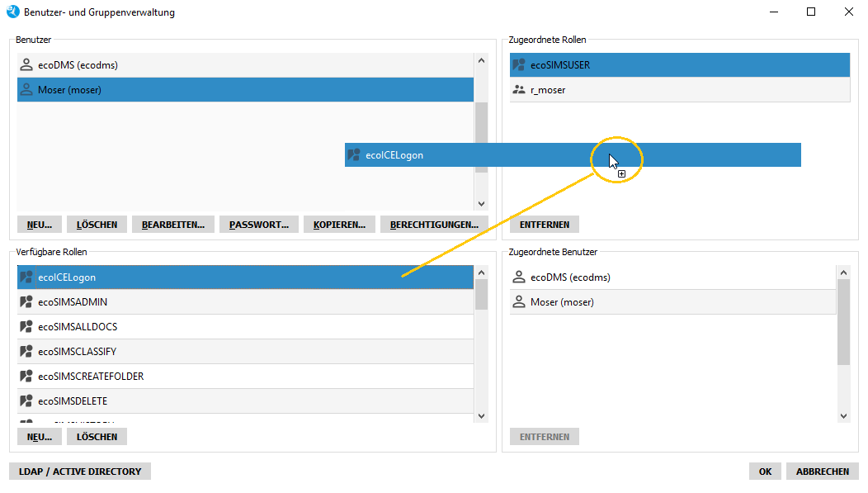Click the role icon of ecoICELogon in Verfügbare Rollen
868x493 pixels.
pos(26,277)
